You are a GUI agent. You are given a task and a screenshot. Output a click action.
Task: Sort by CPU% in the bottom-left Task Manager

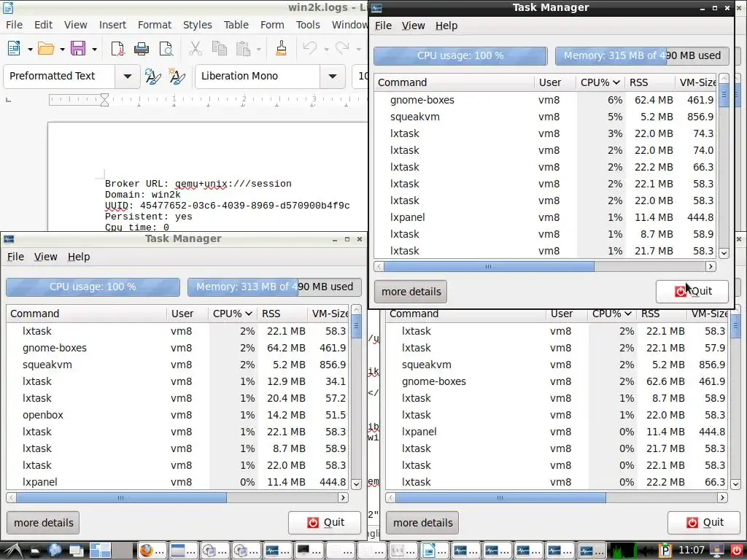[x=232, y=314]
